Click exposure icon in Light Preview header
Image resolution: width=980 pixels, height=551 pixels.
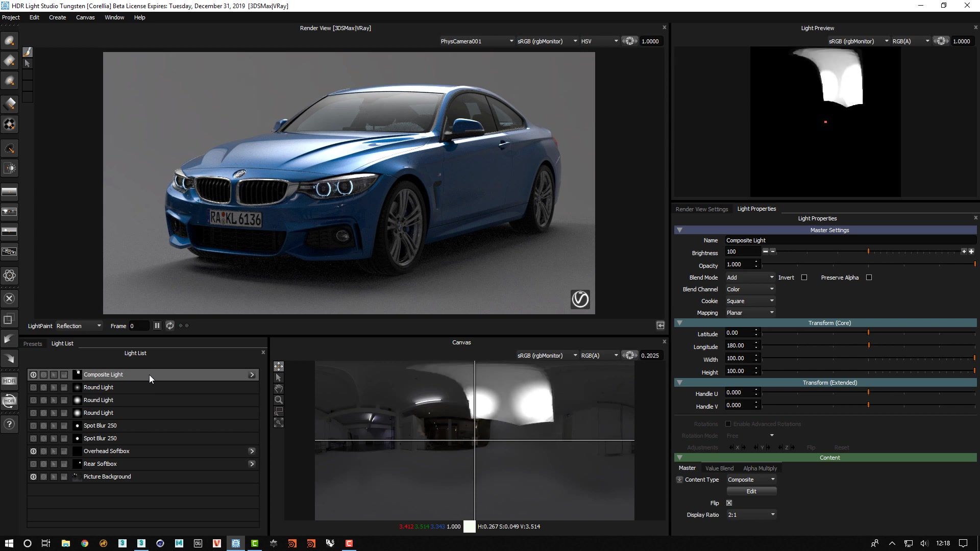click(941, 41)
